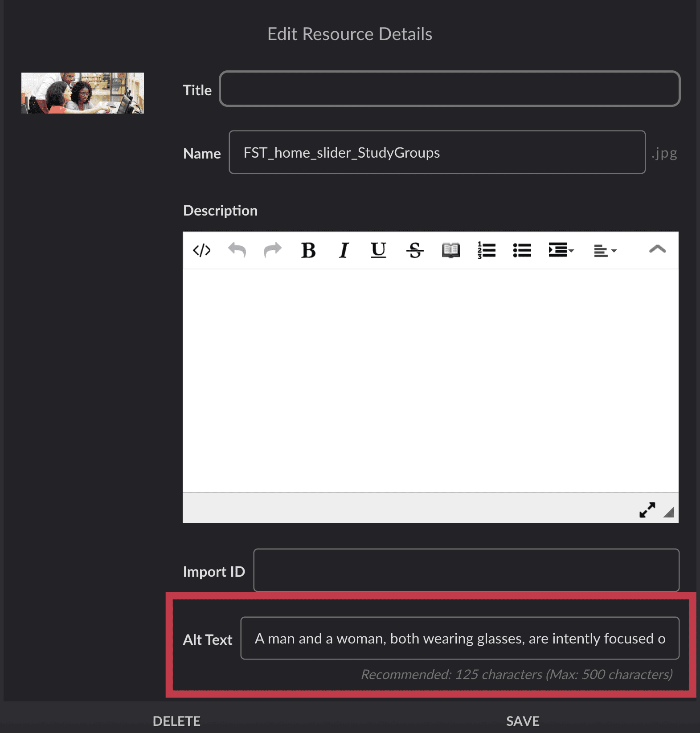The height and width of the screenshot is (733, 700).
Task: Click the "Edit Resource Details" heading
Action: tap(350, 34)
